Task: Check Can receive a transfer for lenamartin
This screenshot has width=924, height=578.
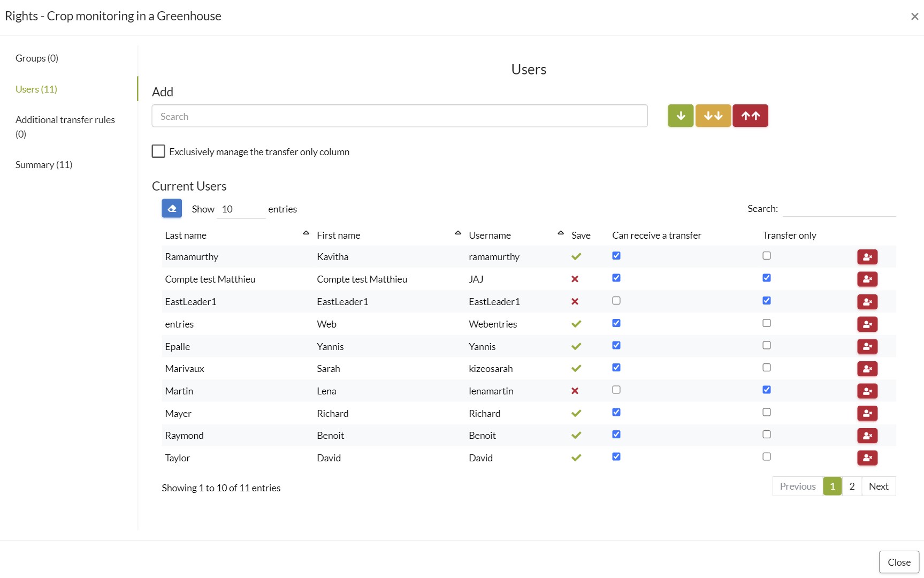Action: (616, 390)
